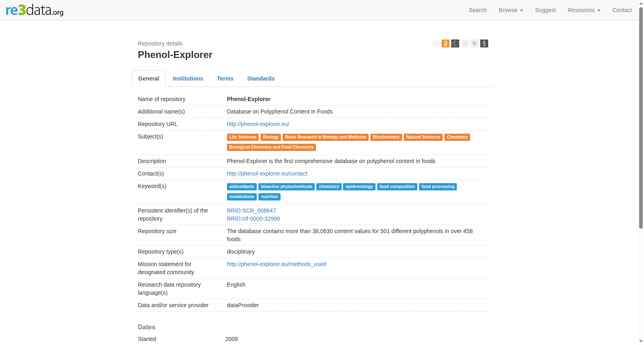Open the phenol-explorer.eu/methods_used link
The width and height of the screenshot is (644, 345).
[277, 264]
